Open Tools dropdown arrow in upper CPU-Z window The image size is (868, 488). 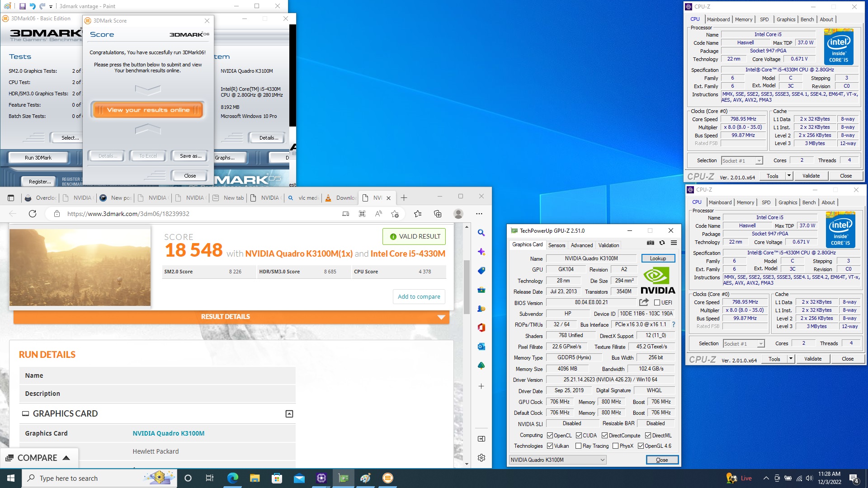coord(789,176)
